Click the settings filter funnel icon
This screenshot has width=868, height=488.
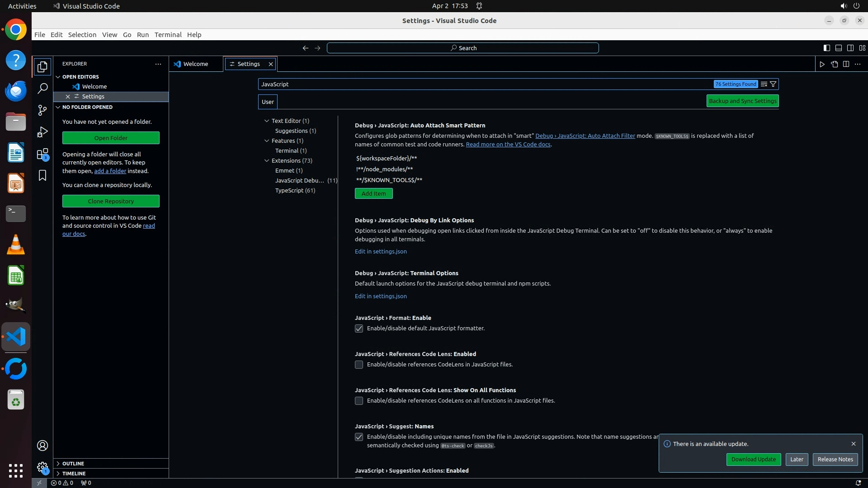(773, 84)
